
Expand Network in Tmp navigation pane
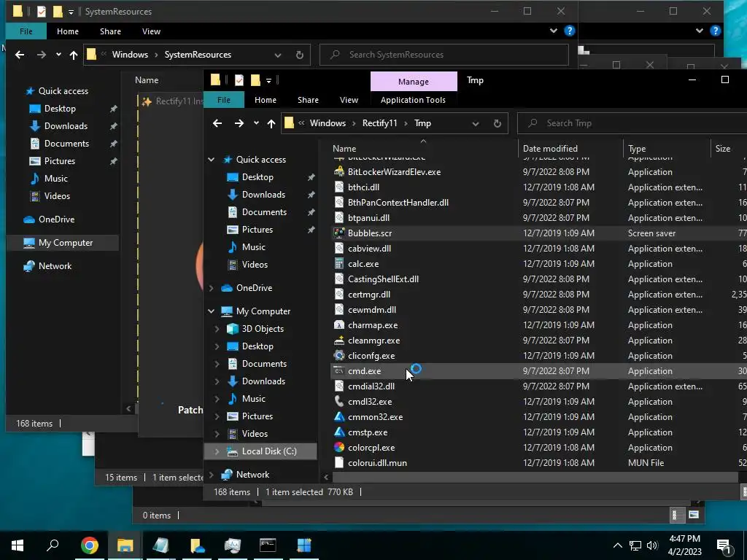point(212,474)
